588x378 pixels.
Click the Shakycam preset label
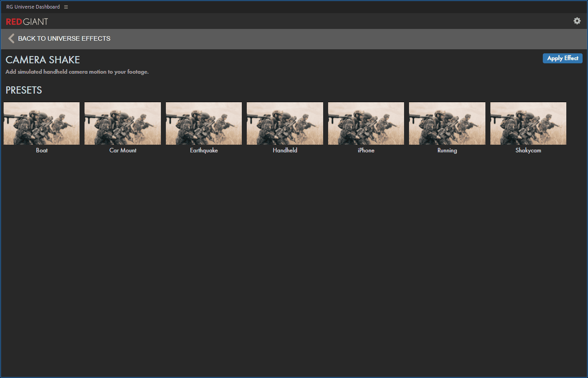(528, 151)
